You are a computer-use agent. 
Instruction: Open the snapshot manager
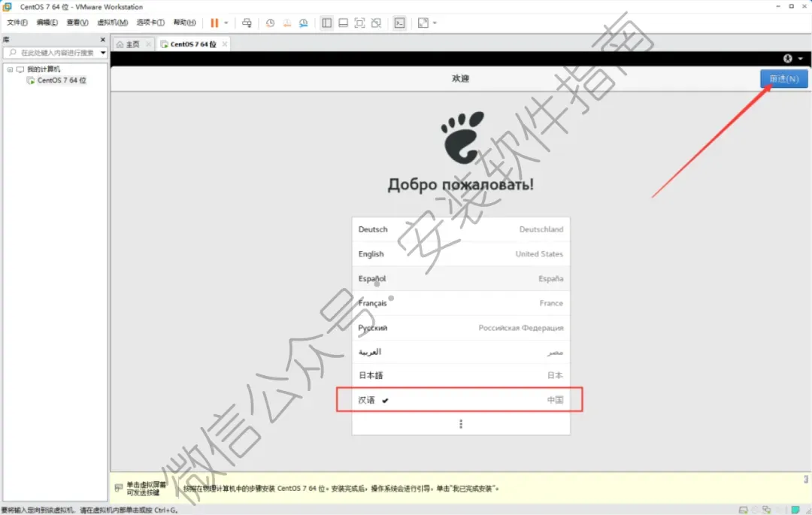(304, 23)
